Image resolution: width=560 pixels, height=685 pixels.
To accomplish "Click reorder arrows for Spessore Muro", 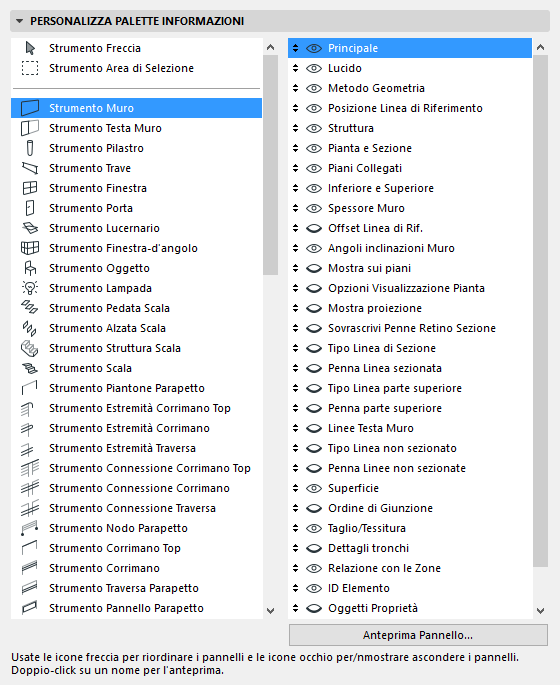I will tap(296, 208).
